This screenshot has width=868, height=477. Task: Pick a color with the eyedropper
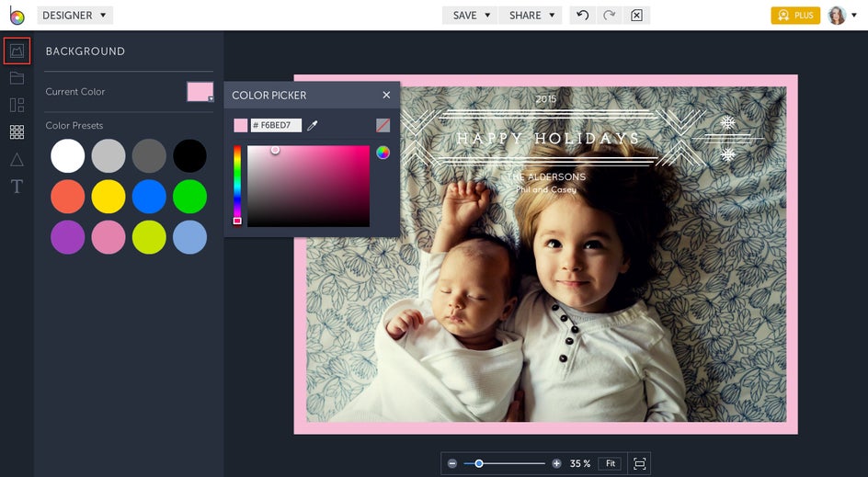(313, 126)
